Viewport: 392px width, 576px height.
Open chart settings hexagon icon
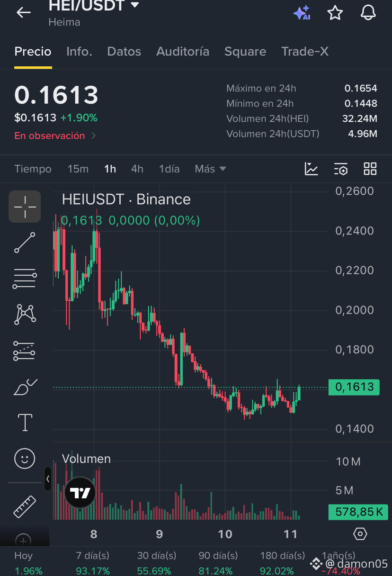[x=360, y=534]
